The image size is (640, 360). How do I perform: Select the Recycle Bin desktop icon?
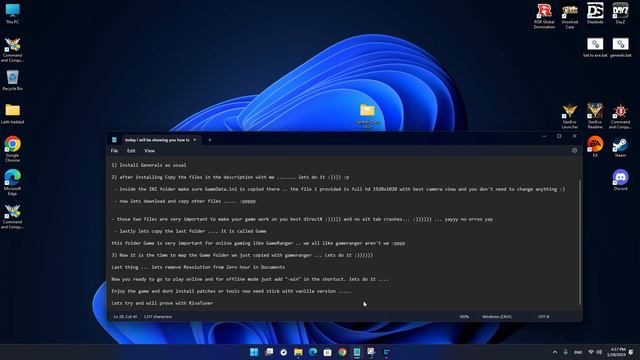(x=12, y=80)
